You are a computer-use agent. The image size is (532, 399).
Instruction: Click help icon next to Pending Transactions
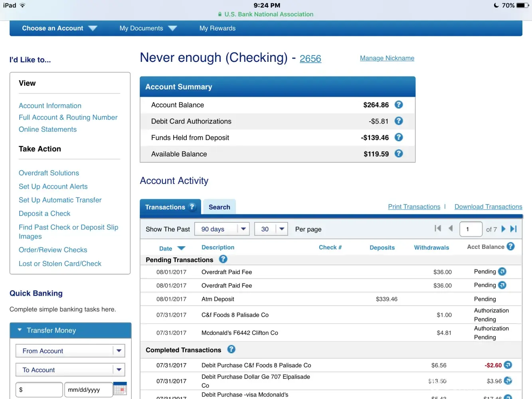[223, 259]
